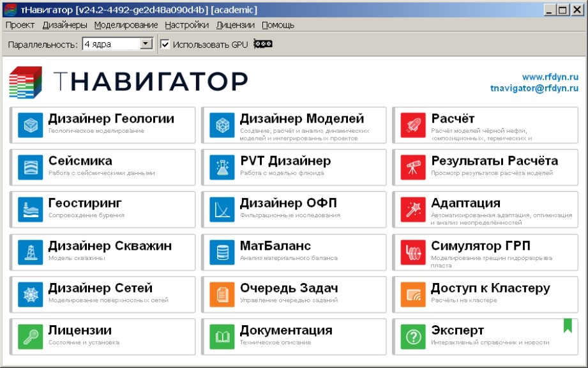588x368 pixels.
Task: Click the green bookmark on Эксперт tile
Action: (567, 326)
